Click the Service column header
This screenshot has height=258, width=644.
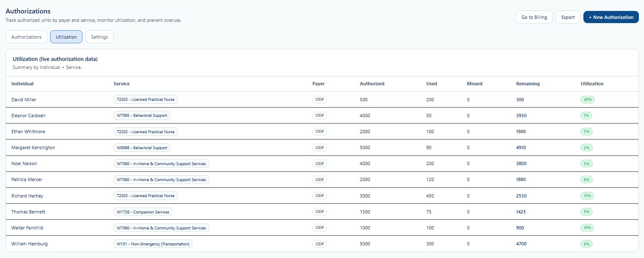pos(122,84)
